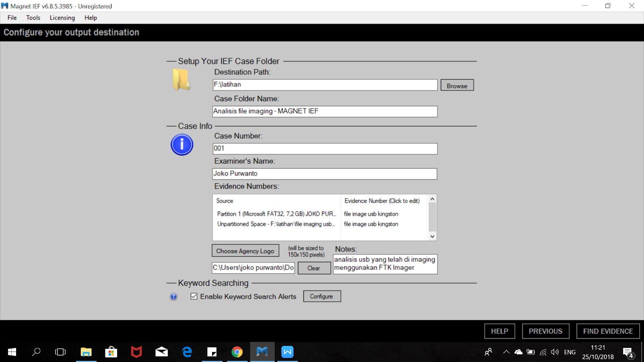Open Sticky Notes taskbar icon

point(212,352)
